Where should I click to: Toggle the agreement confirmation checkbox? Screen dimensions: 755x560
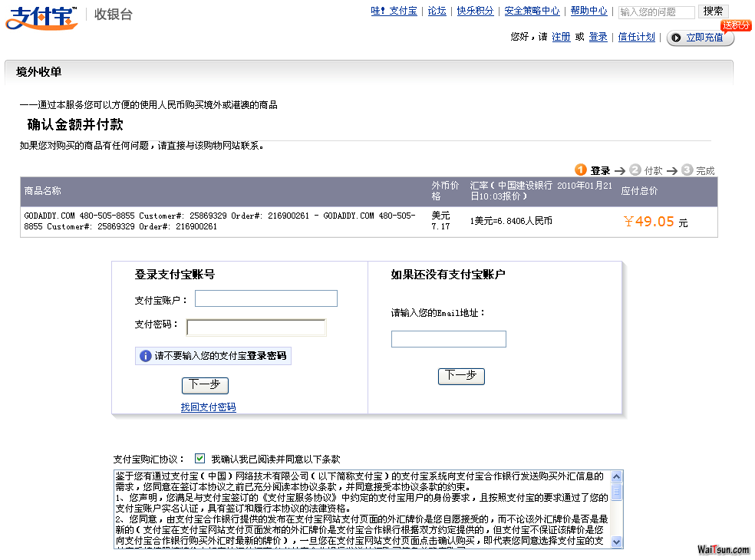click(200, 459)
